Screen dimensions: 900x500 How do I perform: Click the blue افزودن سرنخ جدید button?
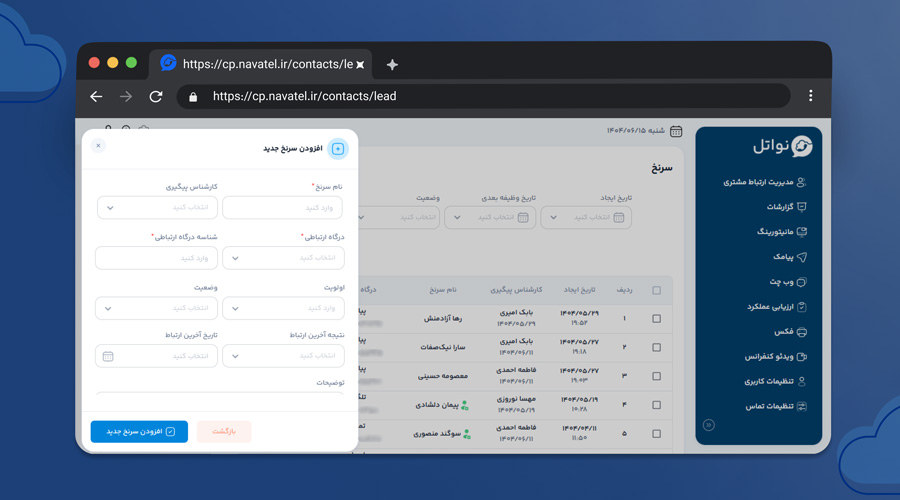point(139,432)
